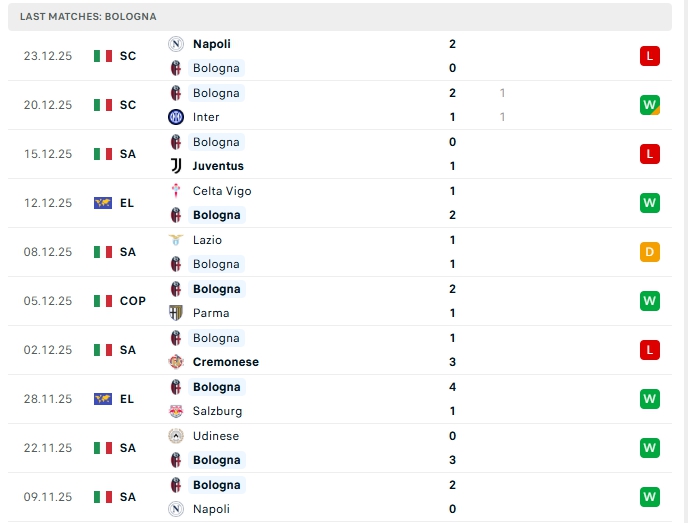Click the Napoli crest in the 23.12.25 match

click(x=176, y=44)
